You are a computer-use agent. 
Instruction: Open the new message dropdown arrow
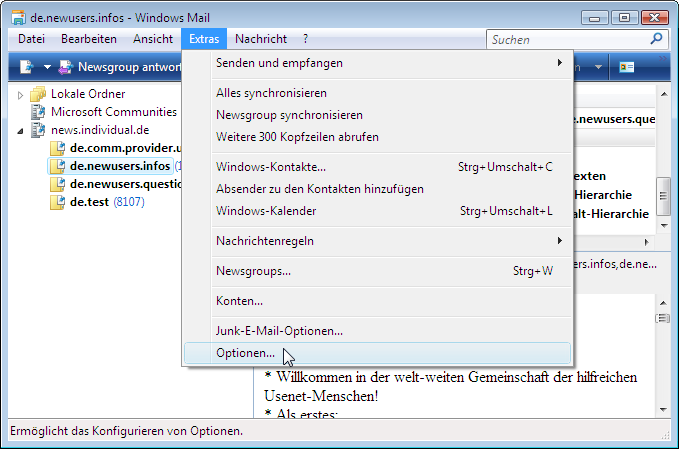click(x=47, y=67)
